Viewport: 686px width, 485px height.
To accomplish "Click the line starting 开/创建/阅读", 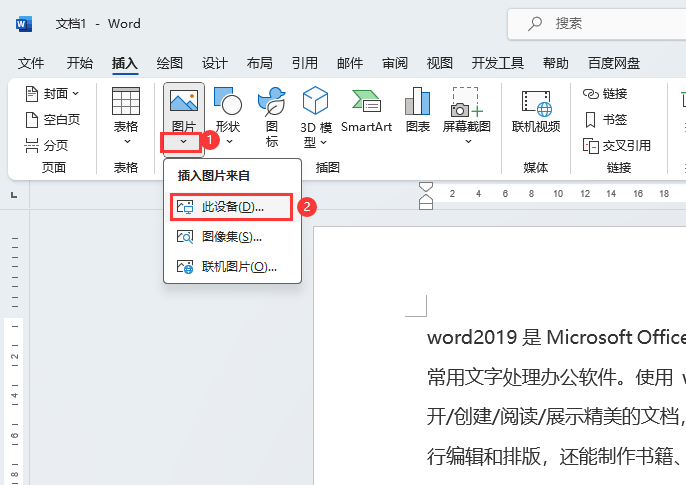I will click(x=556, y=417).
